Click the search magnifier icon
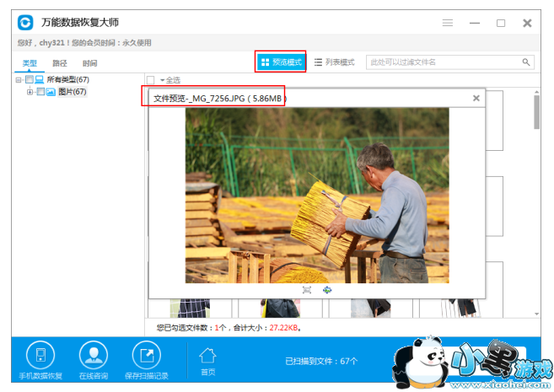The image size is (554, 392). pyautogui.click(x=526, y=62)
